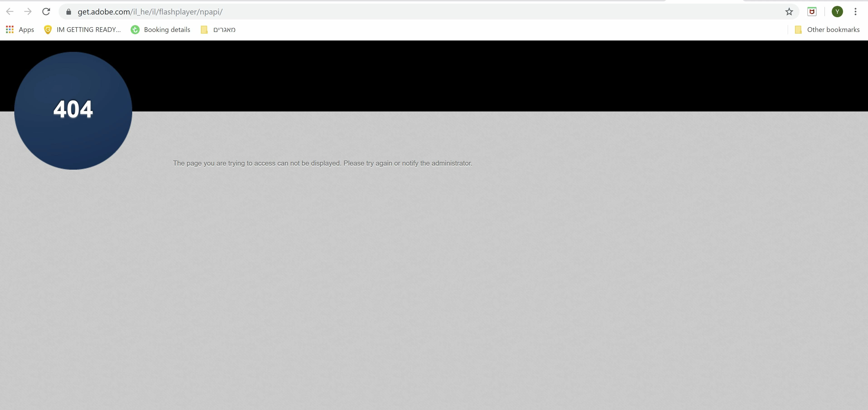Screen dimensions: 868x410
Task: Click the forward navigation arrow
Action: point(28,12)
